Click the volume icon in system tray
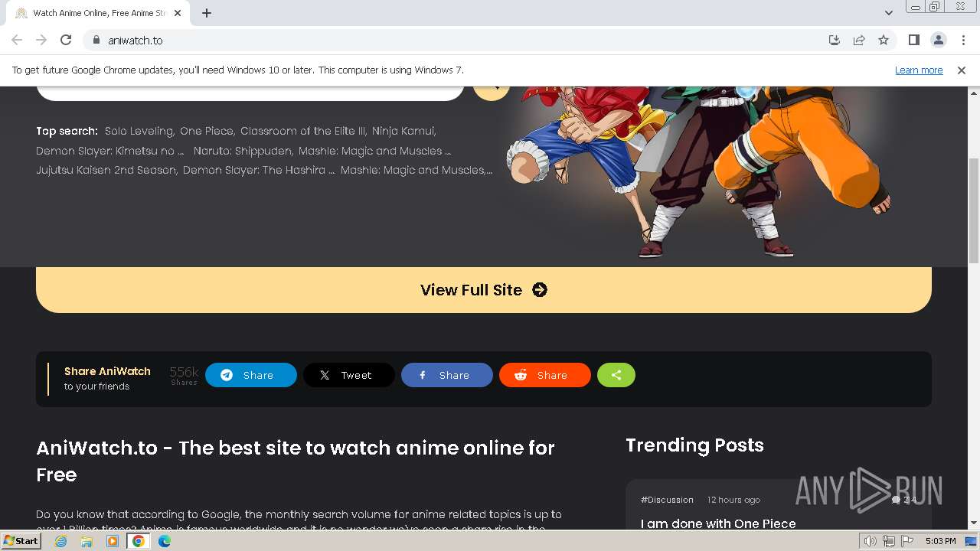The image size is (980, 551). (x=871, y=541)
